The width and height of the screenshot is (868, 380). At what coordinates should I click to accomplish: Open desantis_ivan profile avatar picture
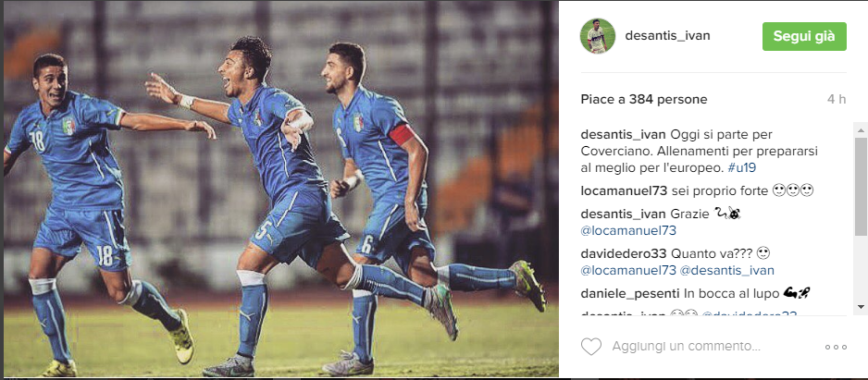tap(598, 36)
